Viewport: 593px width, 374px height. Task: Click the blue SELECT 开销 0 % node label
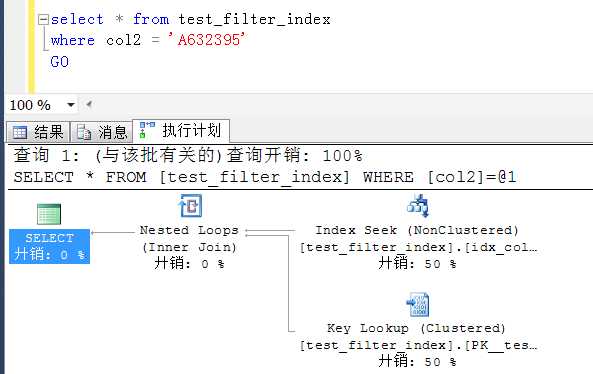point(50,246)
